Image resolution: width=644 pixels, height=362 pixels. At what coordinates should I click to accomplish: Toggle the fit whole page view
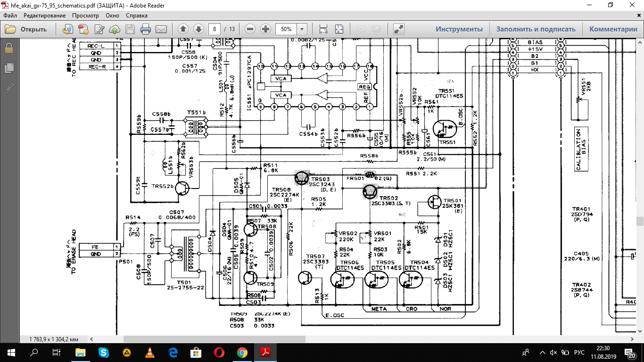tap(339, 29)
